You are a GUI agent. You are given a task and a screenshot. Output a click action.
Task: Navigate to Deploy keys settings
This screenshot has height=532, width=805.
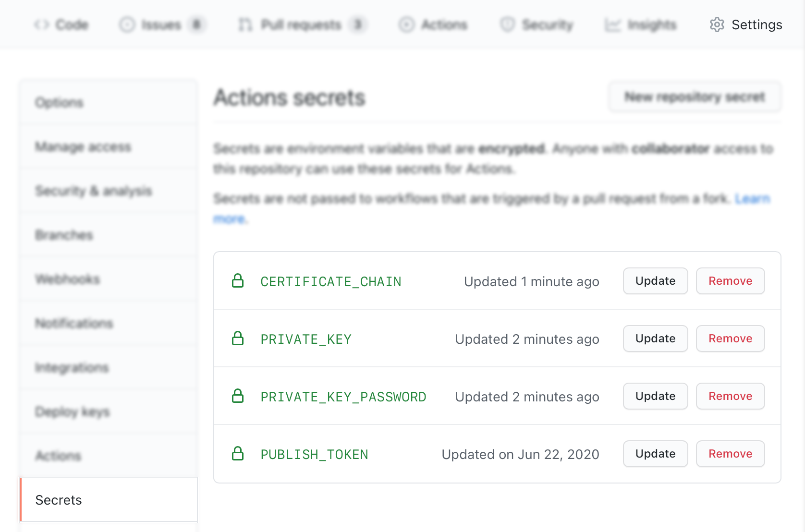pyautogui.click(x=72, y=411)
